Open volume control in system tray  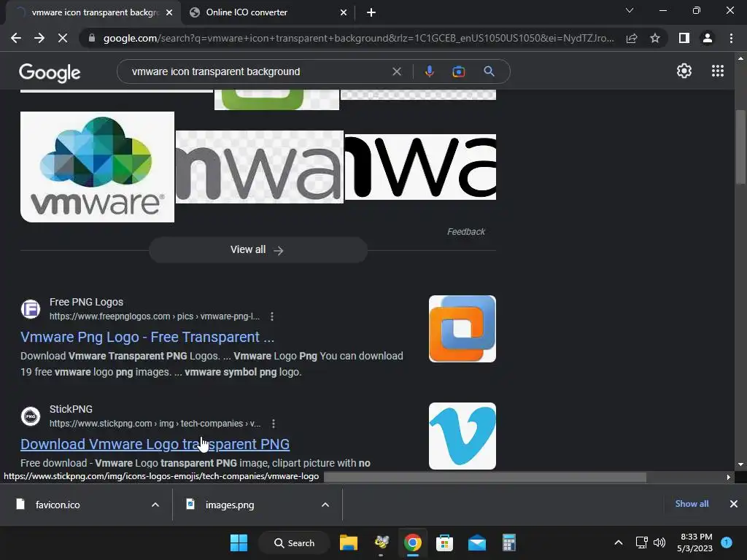point(659,542)
